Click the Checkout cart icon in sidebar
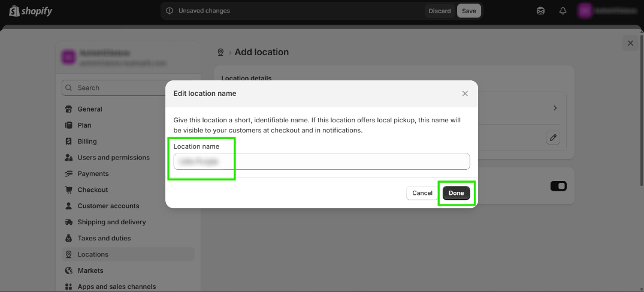The height and width of the screenshot is (292, 644). pos(68,190)
